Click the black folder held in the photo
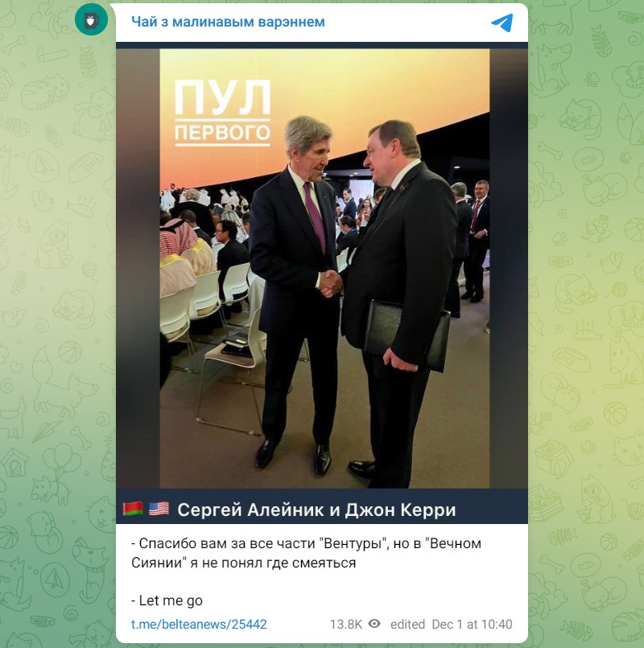This screenshot has width=644, height=648. click(x=407, y=336)
